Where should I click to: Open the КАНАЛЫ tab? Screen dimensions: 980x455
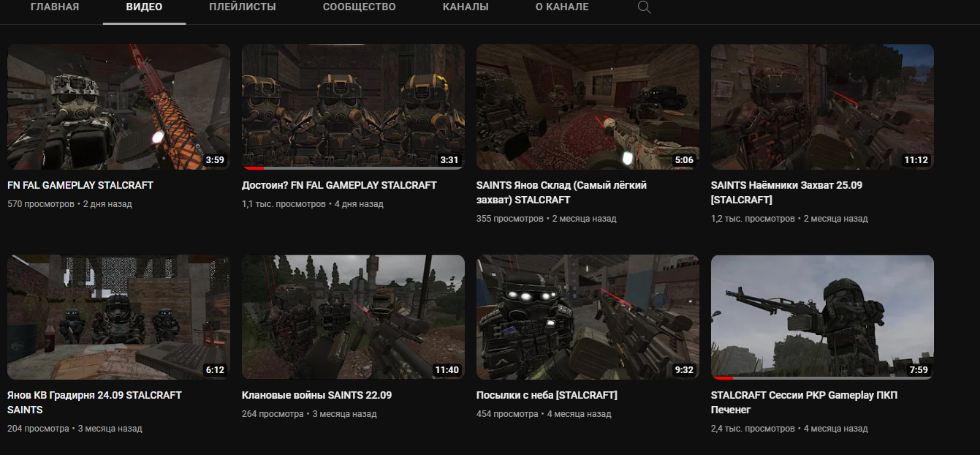pyautogui.click(x=466, y=7)
